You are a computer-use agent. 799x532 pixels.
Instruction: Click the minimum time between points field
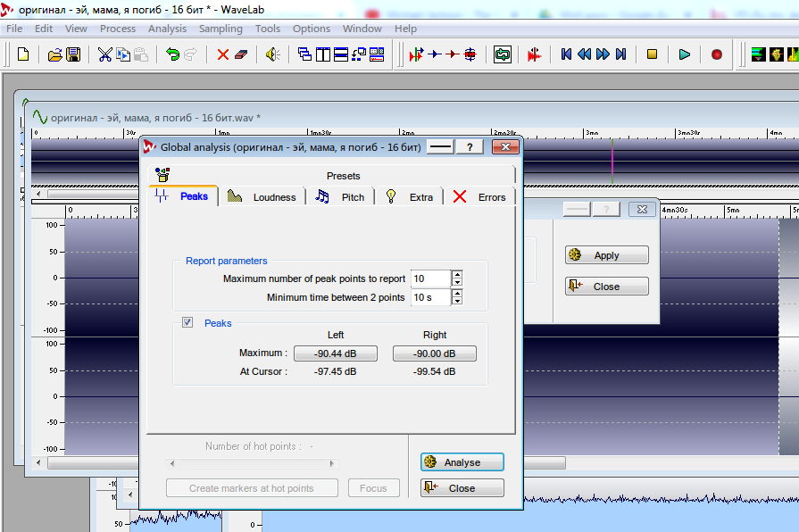(429, 297)
